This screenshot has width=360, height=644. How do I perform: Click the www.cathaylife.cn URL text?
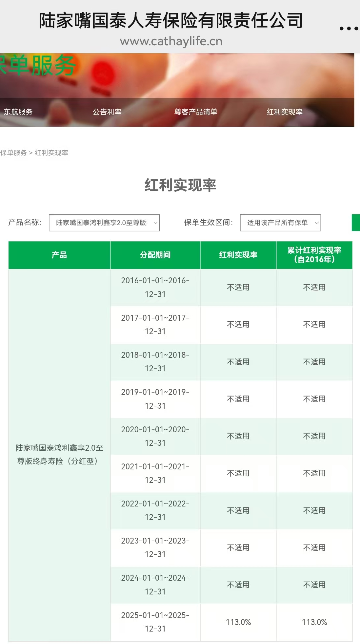(171, 41)
